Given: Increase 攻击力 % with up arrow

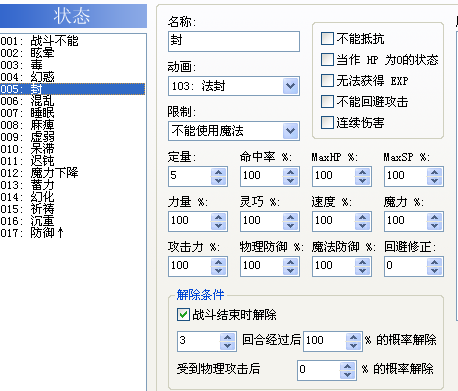Looking at the screenshot, I should tap(219, 262).
